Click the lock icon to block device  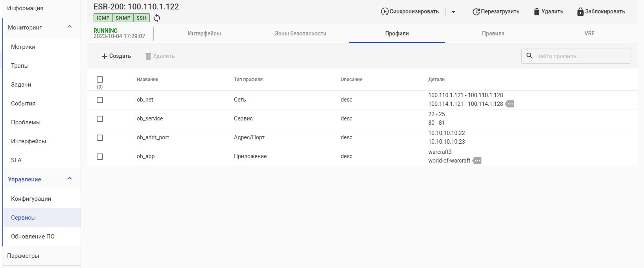pos(580,12)
